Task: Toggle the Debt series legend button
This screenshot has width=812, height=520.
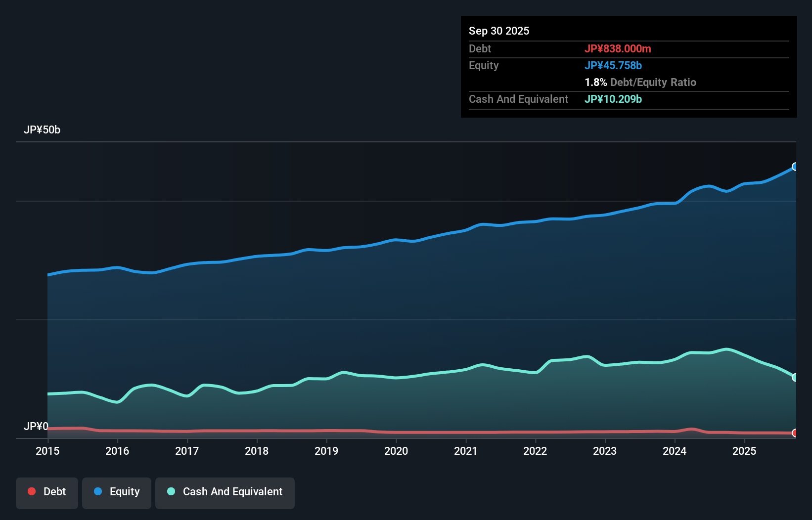Action: (x=47, y=493)
